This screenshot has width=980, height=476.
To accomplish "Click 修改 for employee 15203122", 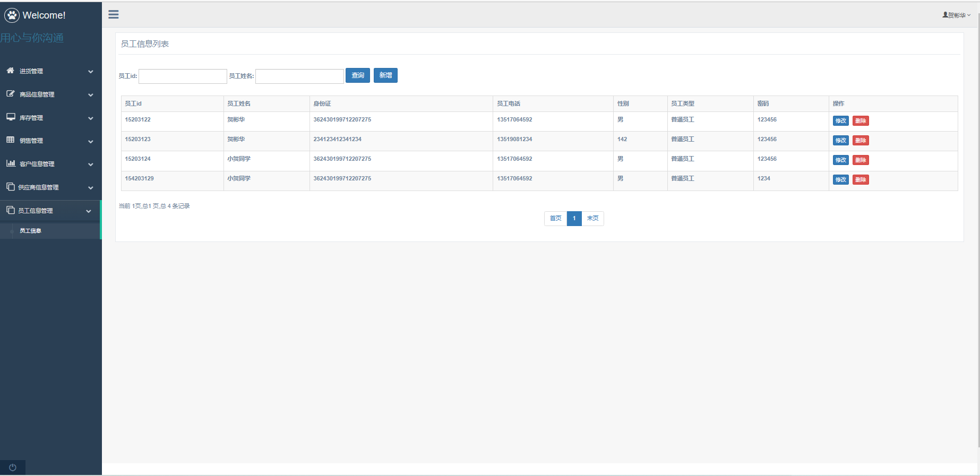I will (x=841, y=121).
